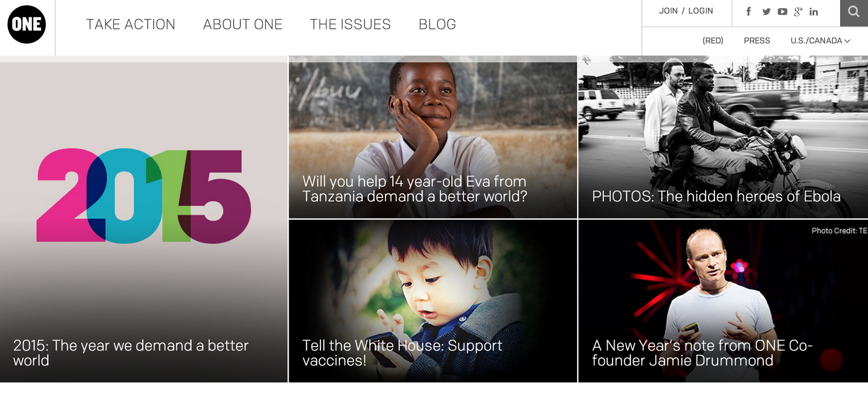
Task: Open the TAKE ACTION menu
Action: click(131, 24)
